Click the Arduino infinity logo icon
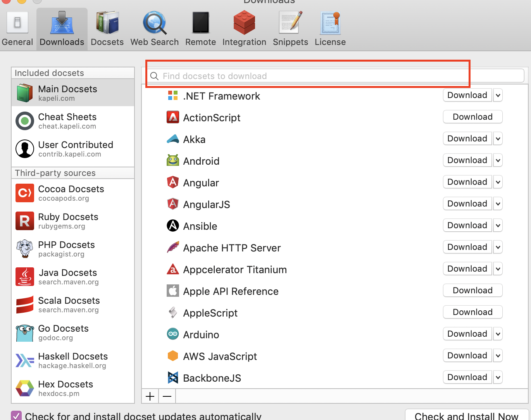Viewport: 531px width, 420px height. (x=173, y=334)
